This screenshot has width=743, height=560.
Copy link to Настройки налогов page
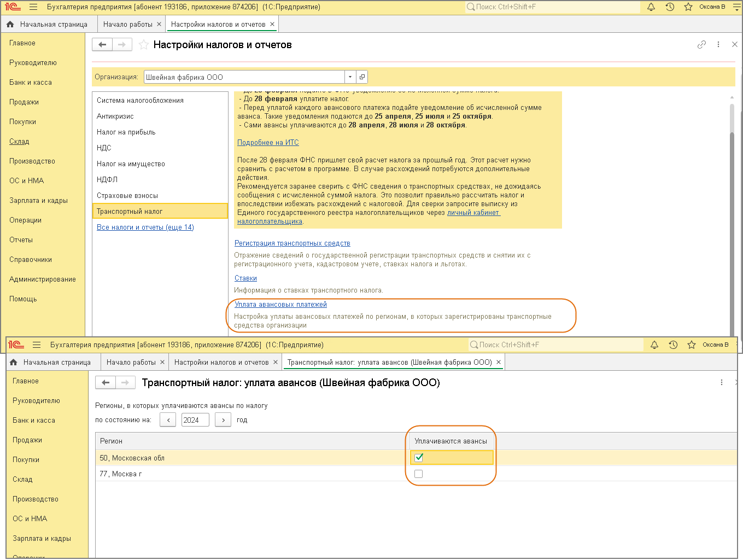[701, 44]
